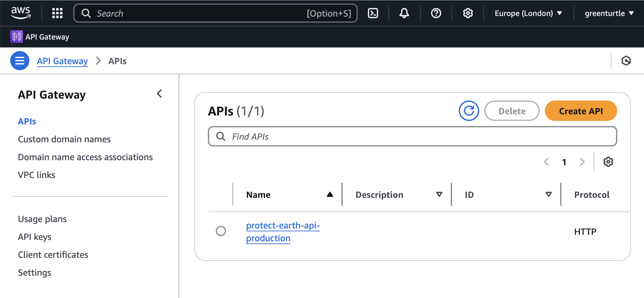The width and height of the screenshot is (644, 298).
Task: Select the protect-earth-api-production radio button
Action: [x=221, y=231]
